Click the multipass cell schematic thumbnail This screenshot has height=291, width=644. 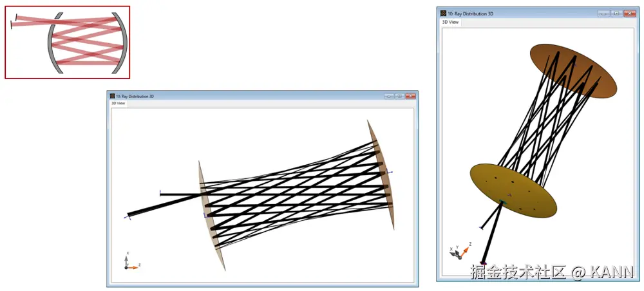click(x=68, y=42)
